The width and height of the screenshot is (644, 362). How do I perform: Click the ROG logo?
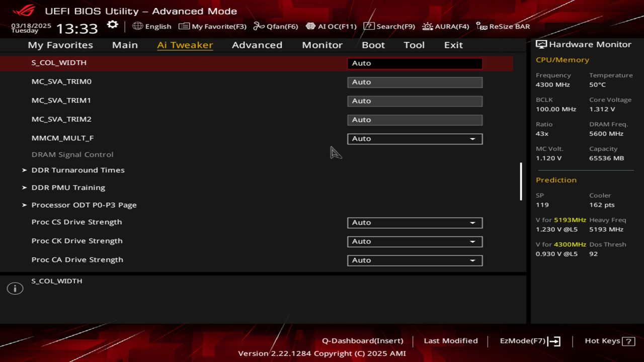23,11
